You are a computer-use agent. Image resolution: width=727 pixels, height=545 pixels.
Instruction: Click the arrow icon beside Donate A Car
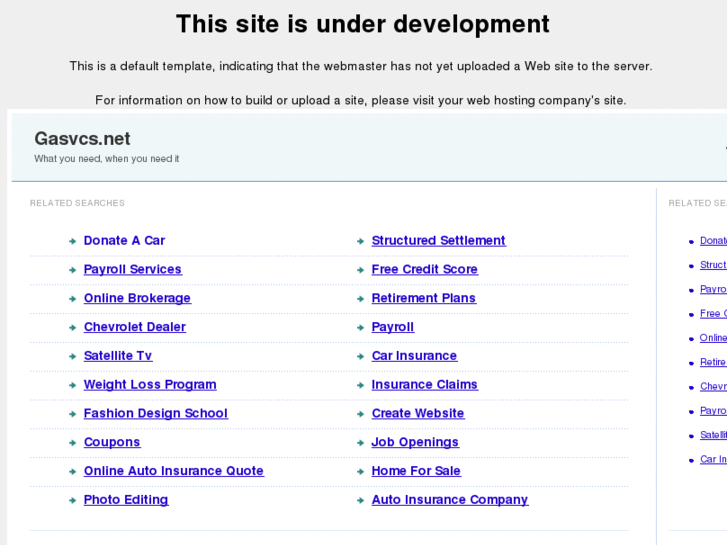tap(72, 241)
